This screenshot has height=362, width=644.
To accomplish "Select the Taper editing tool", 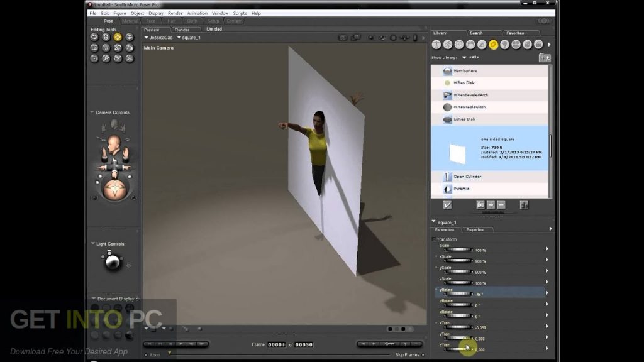I will (106, 48).
